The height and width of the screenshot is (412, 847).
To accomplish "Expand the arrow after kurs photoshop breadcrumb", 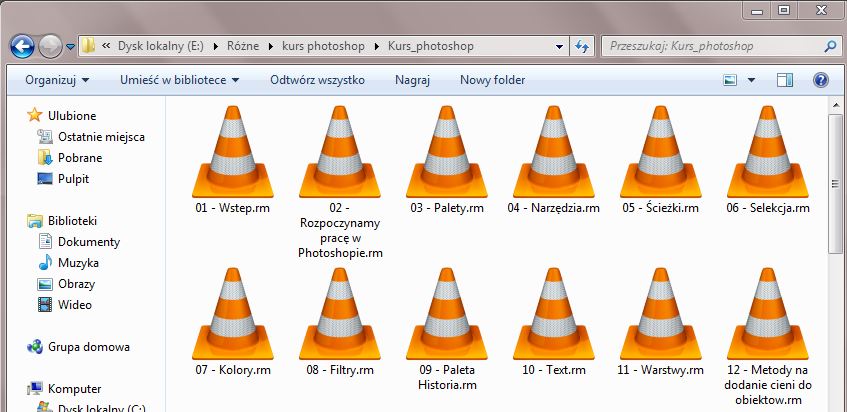I will pos(377,46).
